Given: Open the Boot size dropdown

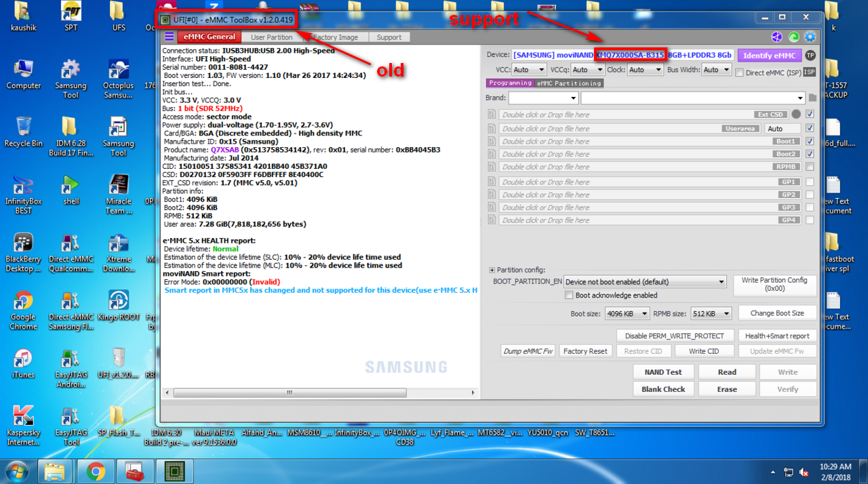Looking at the screenshot, I should click(x=627, y=314).
